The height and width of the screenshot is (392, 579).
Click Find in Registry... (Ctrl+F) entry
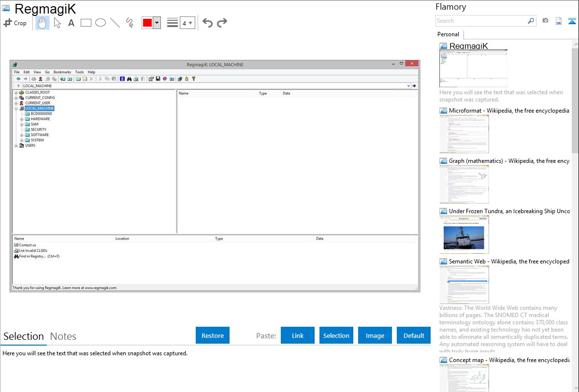(x=39, y=256)
